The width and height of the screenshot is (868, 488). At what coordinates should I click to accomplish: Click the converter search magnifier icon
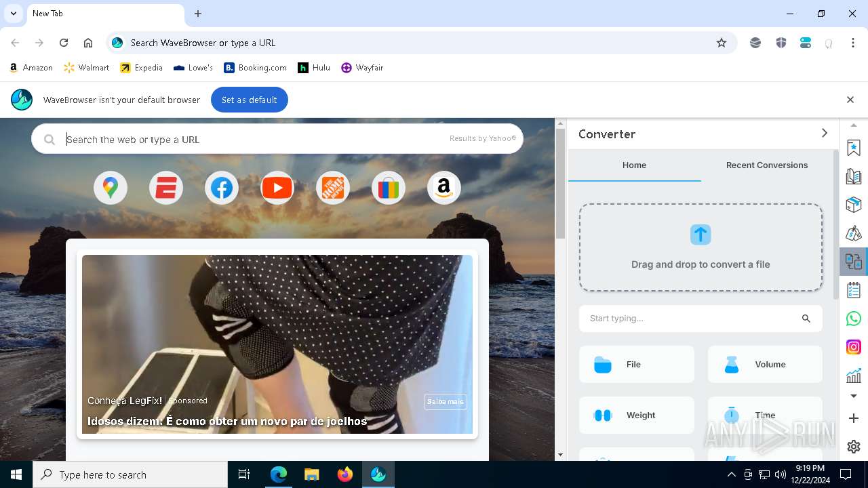coord(806,318)
